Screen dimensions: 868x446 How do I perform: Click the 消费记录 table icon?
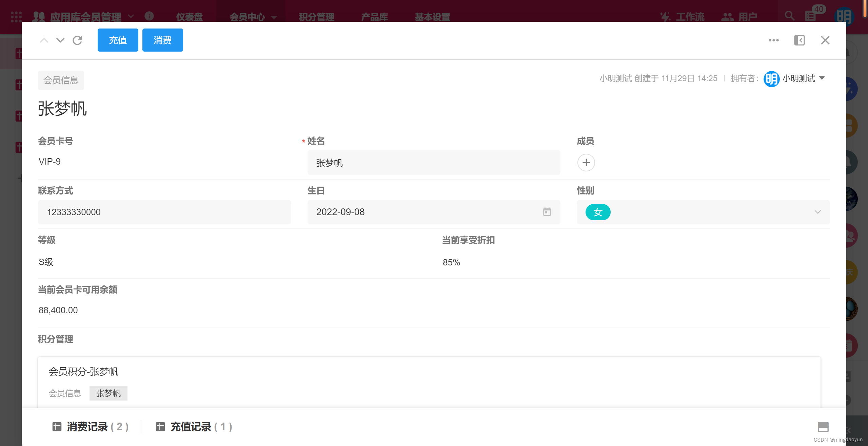[57, 427]
